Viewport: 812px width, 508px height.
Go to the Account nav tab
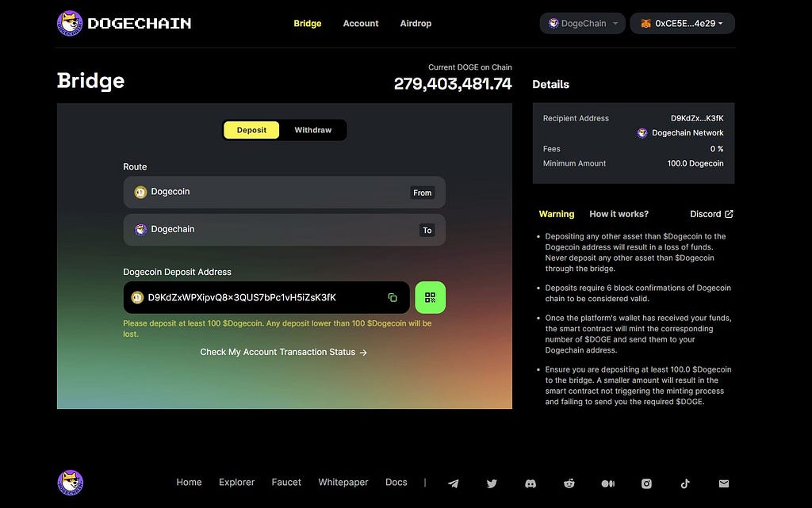point(361,23)
